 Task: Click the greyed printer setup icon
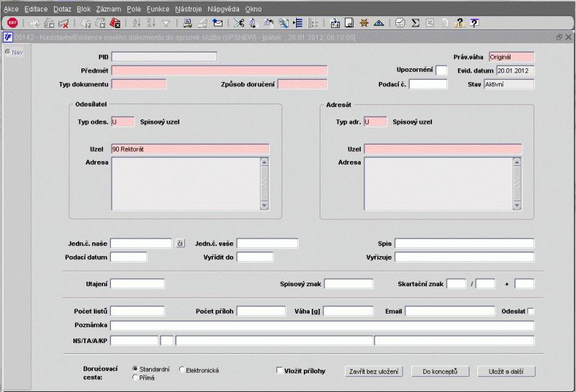coord(202,23)
